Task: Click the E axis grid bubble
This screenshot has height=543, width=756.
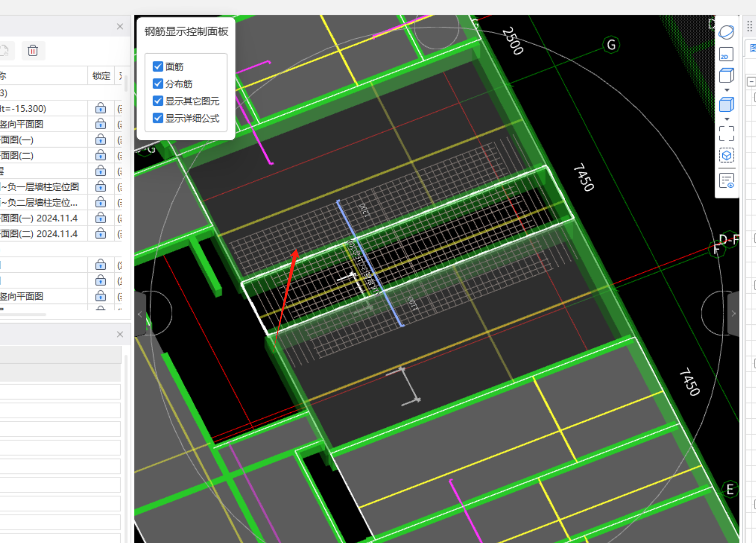Action: (730, 489)
